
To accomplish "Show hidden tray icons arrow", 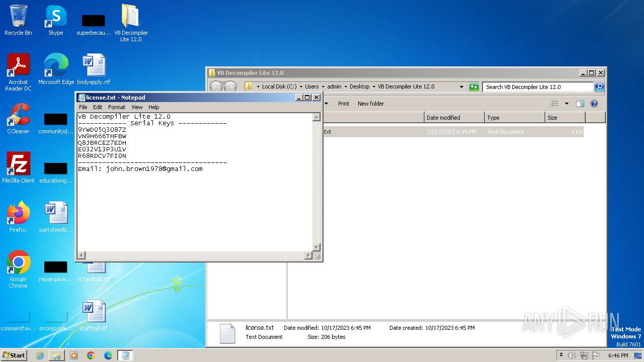I will [x=561, y=355].
